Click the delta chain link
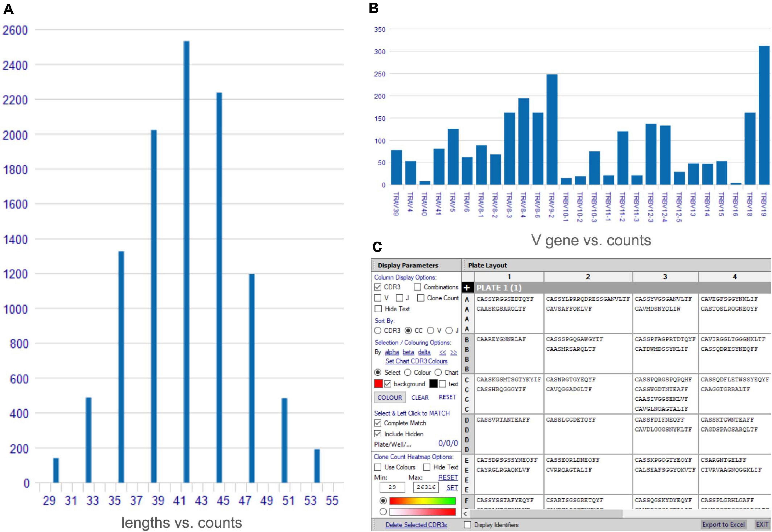Screen dimensions: 772x532 (424, 352)
